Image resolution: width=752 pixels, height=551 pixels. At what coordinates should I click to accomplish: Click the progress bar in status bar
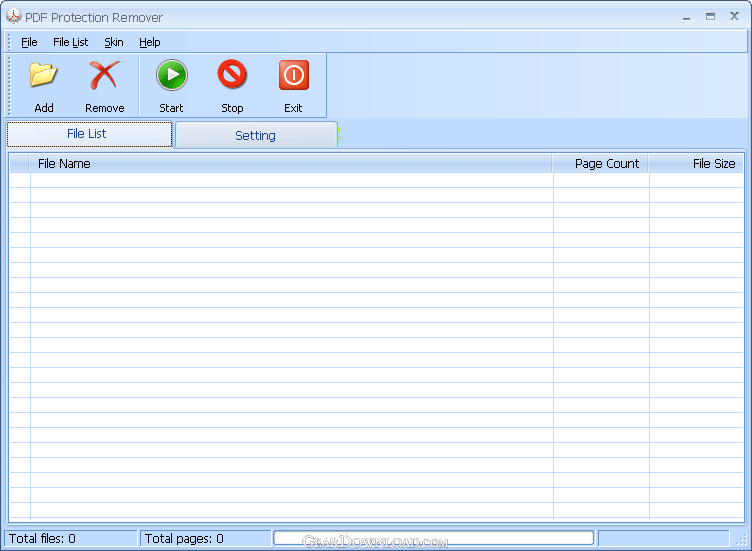pyautogui.click(x=434, y=538)
